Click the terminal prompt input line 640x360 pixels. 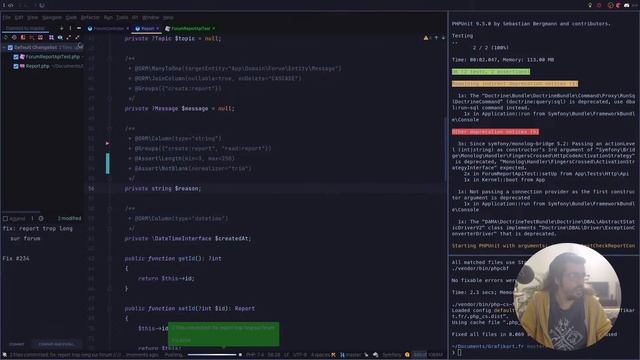click(x=459, y=353)
